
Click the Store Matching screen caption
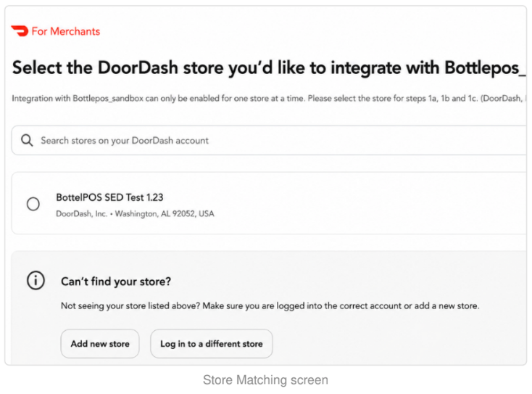(266, 379)
